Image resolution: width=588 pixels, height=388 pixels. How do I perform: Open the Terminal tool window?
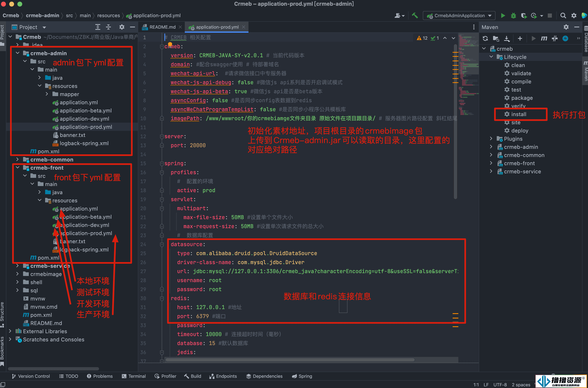pos(134,376)
